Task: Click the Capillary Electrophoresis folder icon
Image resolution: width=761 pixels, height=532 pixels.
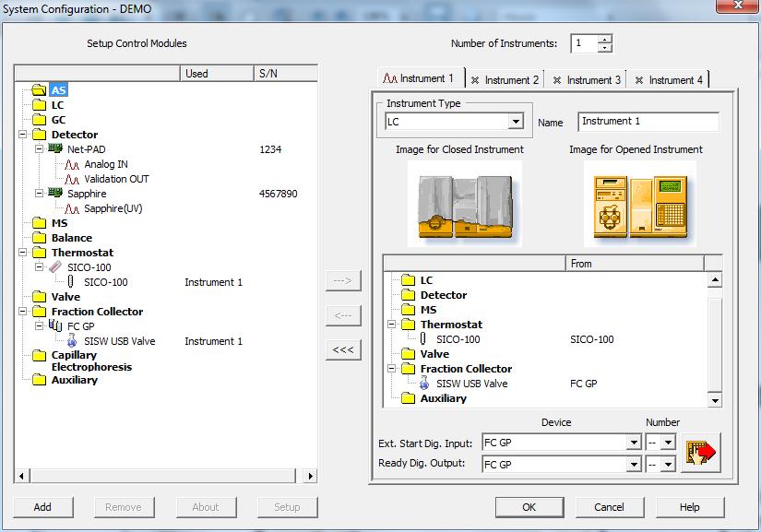Action: pos(39,356)
